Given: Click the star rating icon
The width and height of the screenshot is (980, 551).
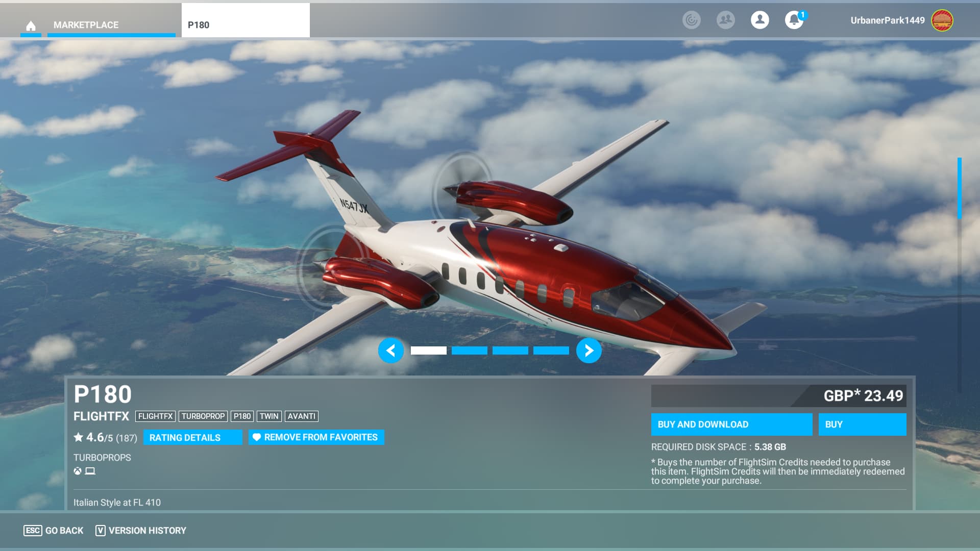Looking at the screenshot, I should point(79,437).
